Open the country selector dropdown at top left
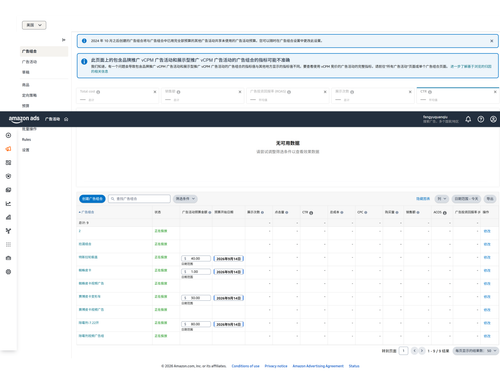 point(34,25)
